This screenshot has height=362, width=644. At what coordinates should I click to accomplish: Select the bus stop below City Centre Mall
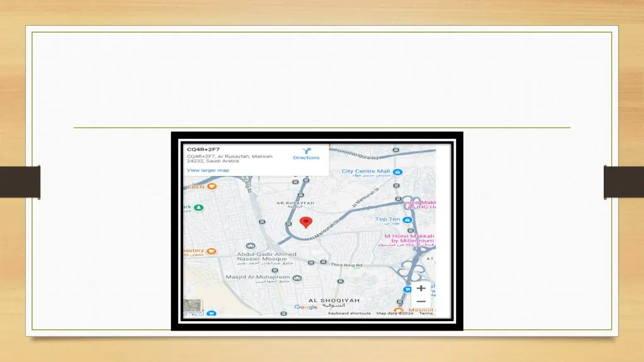pos(396,185)
